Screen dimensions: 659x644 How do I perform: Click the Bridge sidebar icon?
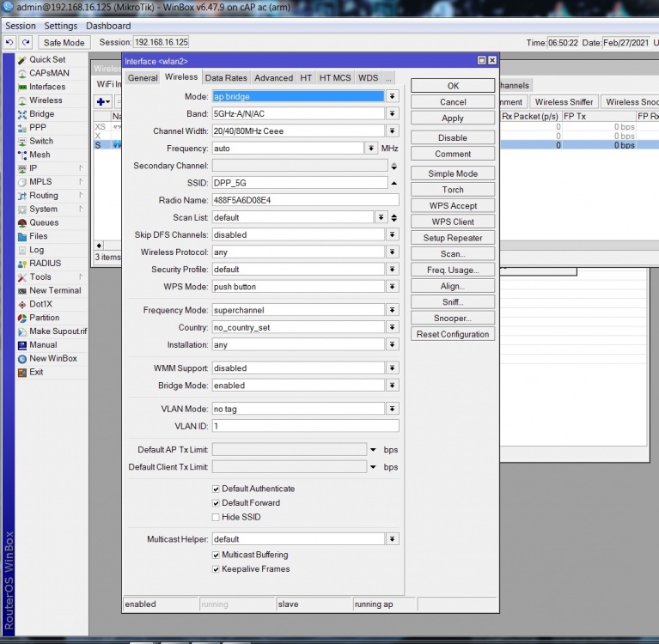click(x=21, y=114)
